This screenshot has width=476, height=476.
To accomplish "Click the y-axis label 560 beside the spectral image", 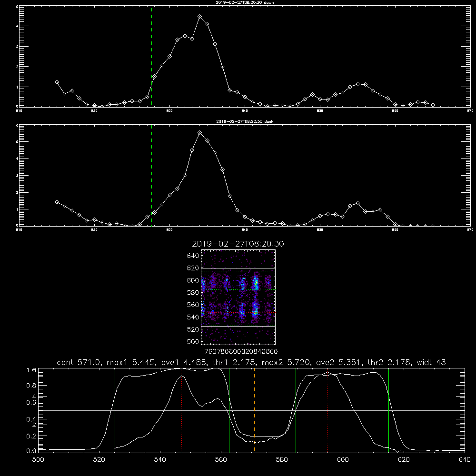I will coord(193,305).
